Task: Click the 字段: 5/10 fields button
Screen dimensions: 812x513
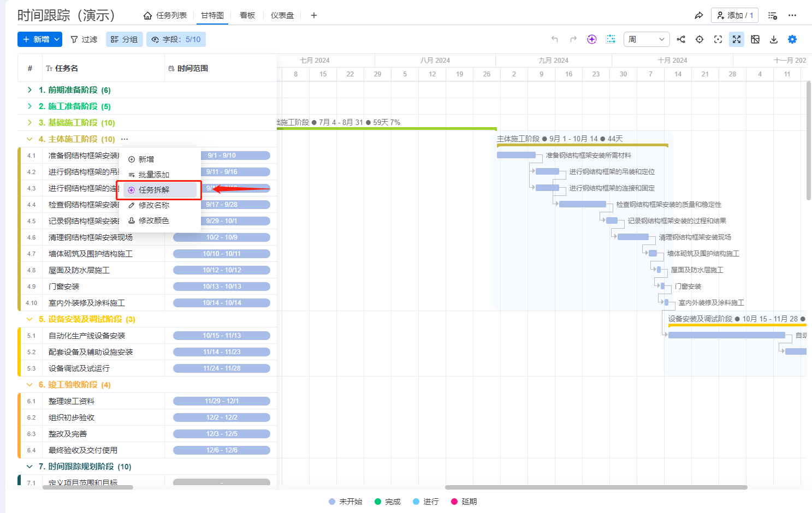Action: (x=176, y=39)
